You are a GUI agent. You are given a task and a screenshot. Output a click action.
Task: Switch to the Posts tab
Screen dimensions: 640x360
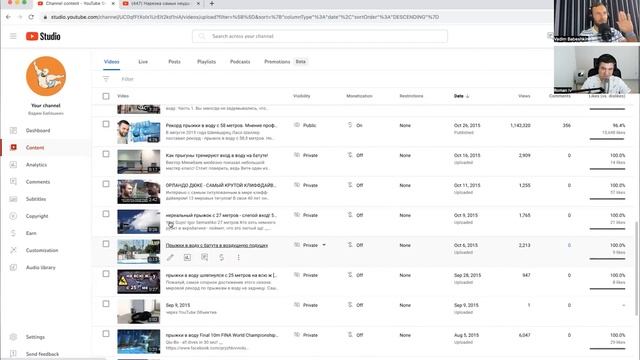[174, 62]
